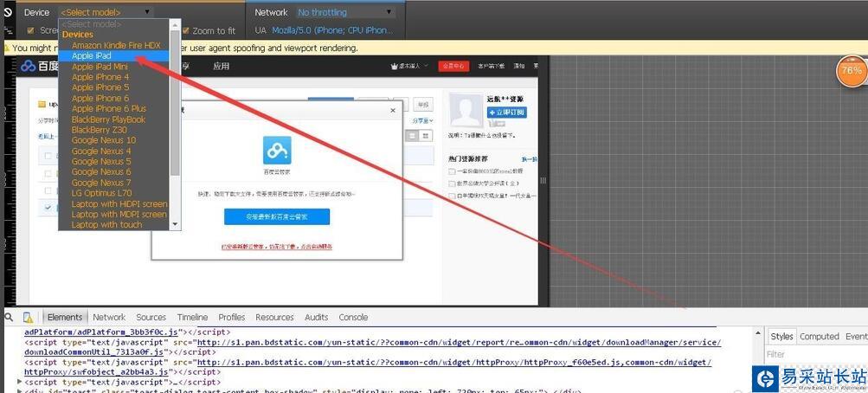Image resolution: width=868 pixels, height=393 pixels.
Task: Click the Baidu Yun Guanjia icon in dialog
Action: click(277, 150)
